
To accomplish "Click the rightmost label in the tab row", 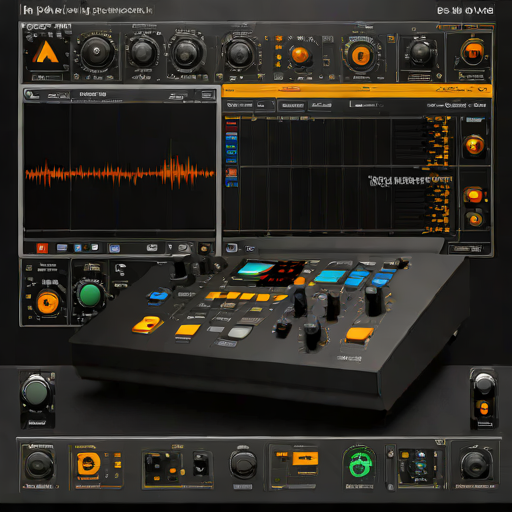I will pos(480,105).
